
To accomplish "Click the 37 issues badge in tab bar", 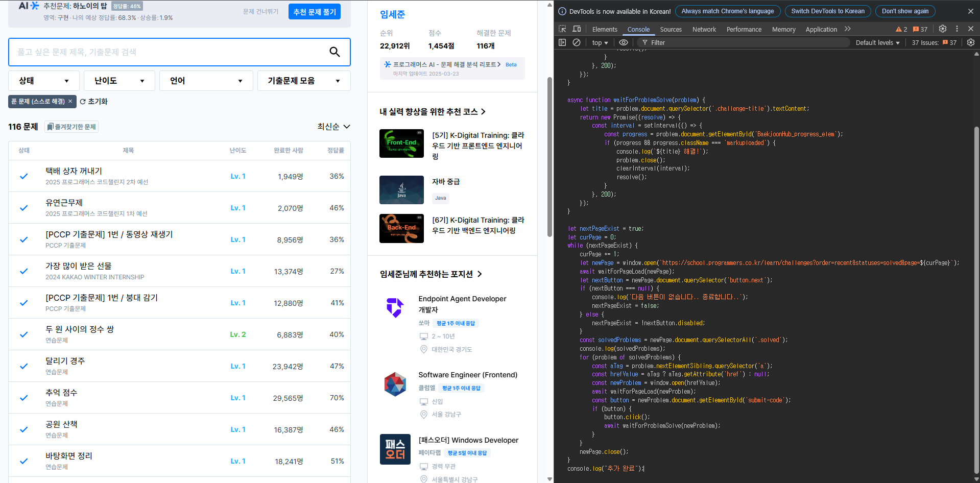I will click(x=920, y=29).
